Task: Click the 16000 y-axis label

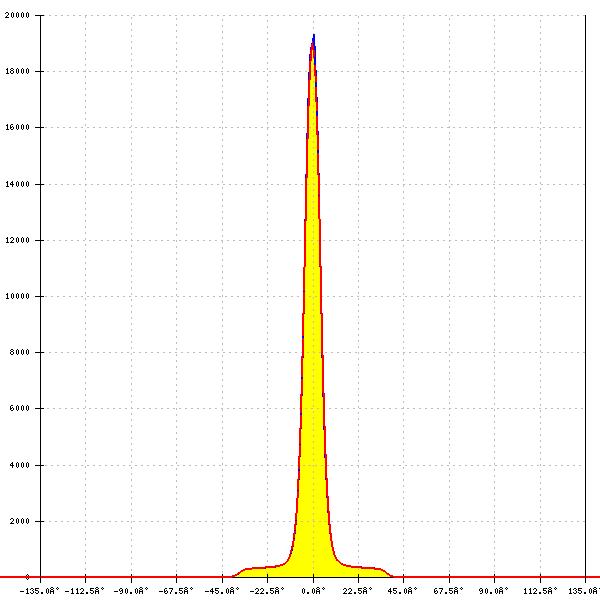Action: (x=17, y=127)
